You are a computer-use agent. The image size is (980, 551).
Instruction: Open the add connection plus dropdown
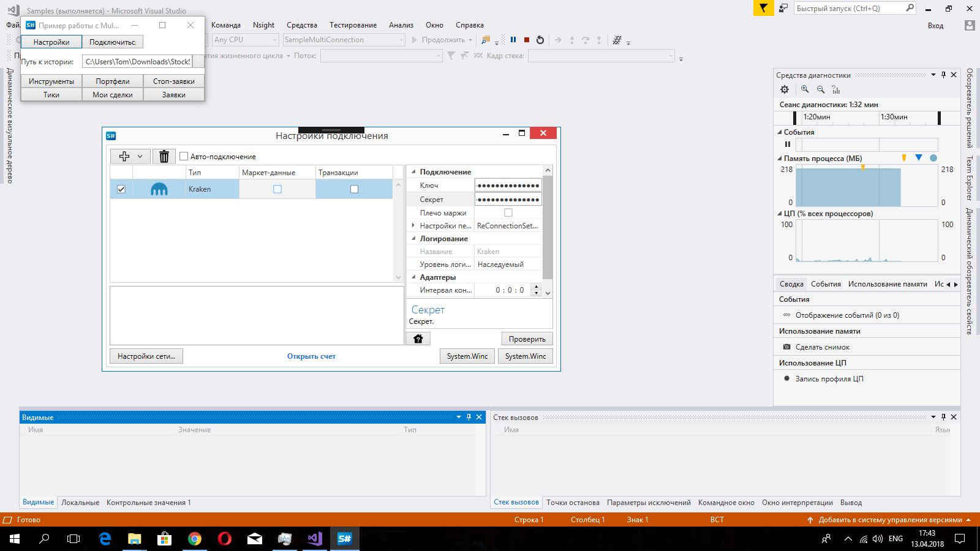pos(130,157)
